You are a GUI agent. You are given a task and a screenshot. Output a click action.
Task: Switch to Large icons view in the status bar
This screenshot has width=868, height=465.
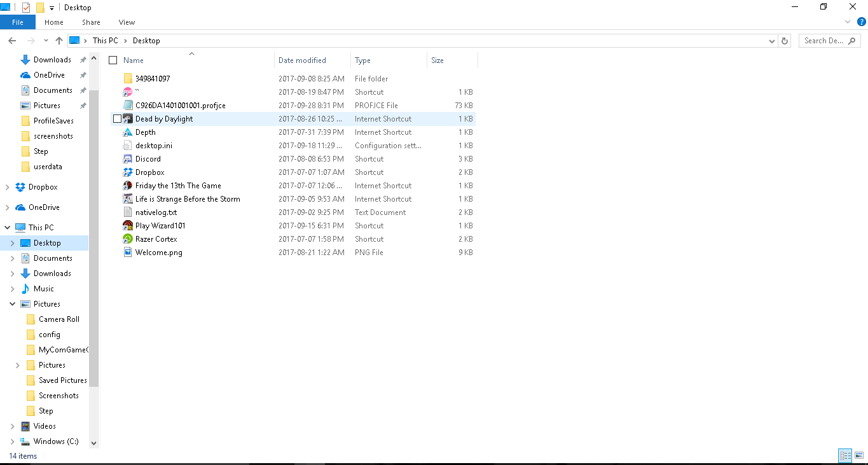[858, 455]
